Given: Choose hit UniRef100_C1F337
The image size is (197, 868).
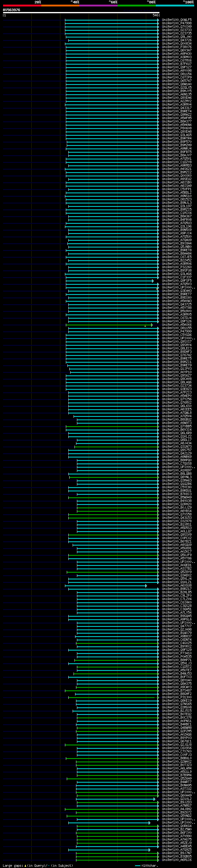Looking at the screenshot, I should pyautogui.click(x=177, y=277).
